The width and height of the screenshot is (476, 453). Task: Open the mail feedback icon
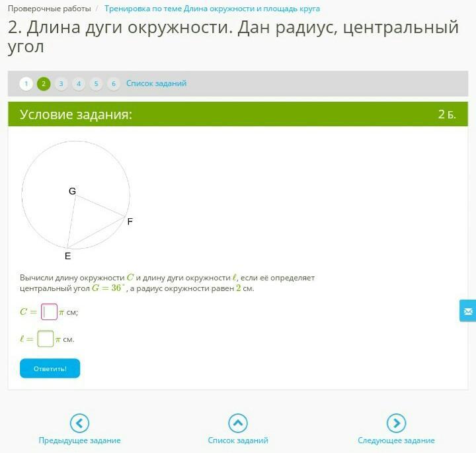click(x=467, y=311)
